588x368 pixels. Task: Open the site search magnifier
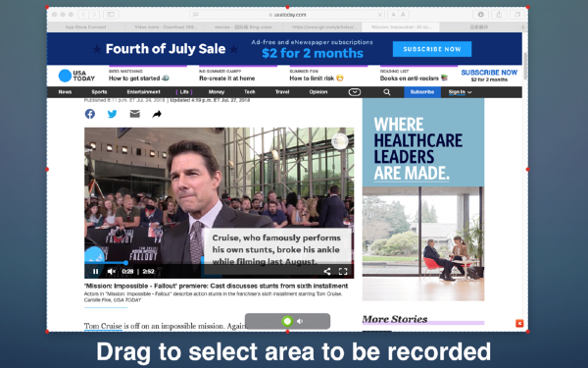coord(387,92)
